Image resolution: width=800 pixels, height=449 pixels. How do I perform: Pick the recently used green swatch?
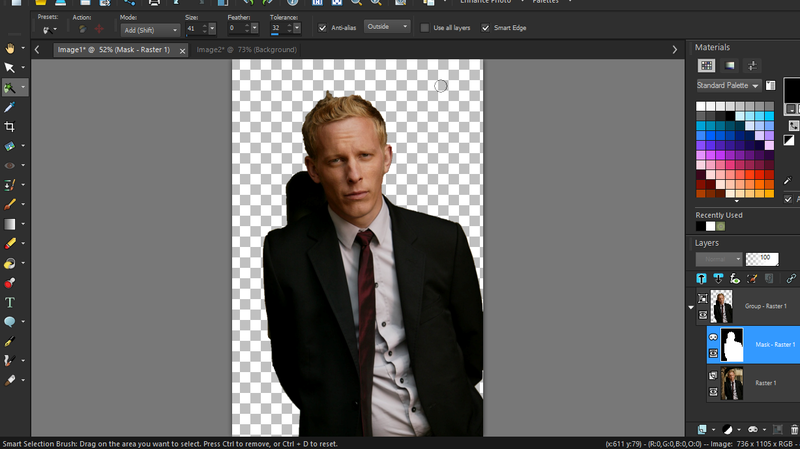coord(720,227)
